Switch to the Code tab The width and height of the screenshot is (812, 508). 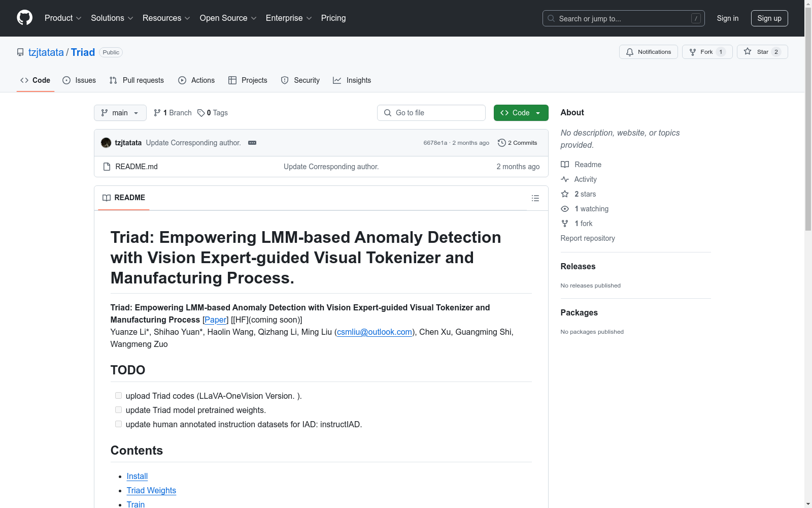[36, 80]
